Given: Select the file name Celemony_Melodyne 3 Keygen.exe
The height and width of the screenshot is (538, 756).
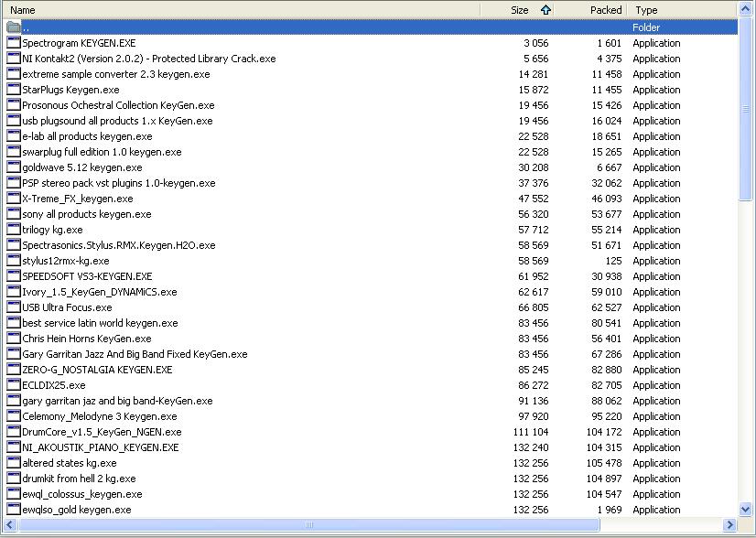Looking at the screenshot, I should click(100, 416).
